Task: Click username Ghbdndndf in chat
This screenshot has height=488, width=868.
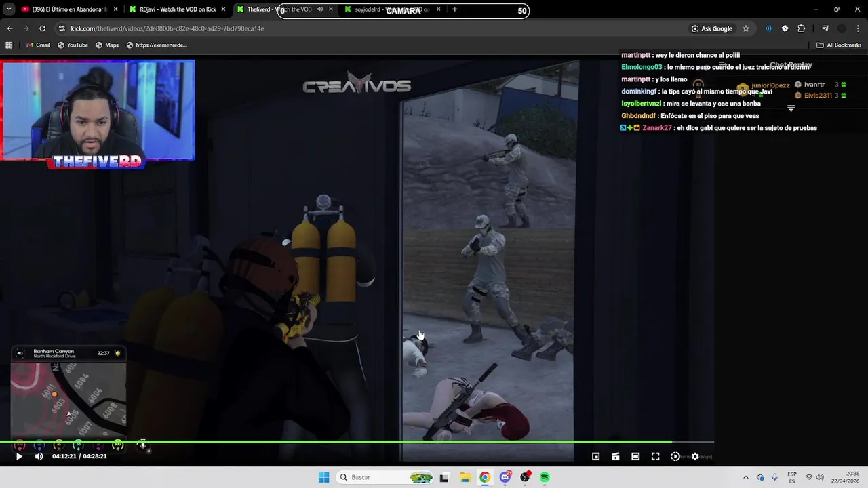Action: tap(638, 116)
